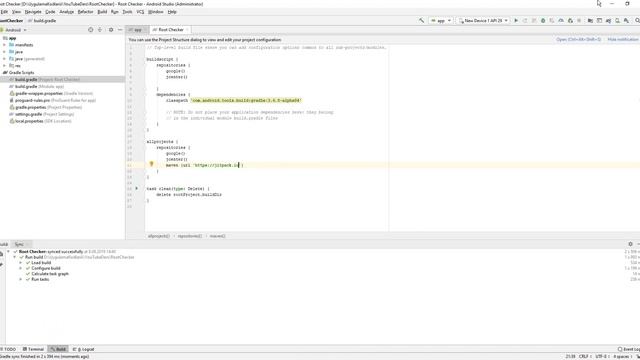Open the Navigate menu
Image resolution: width=640 pixels, height=360 pixels.
(x=33, y=12)
